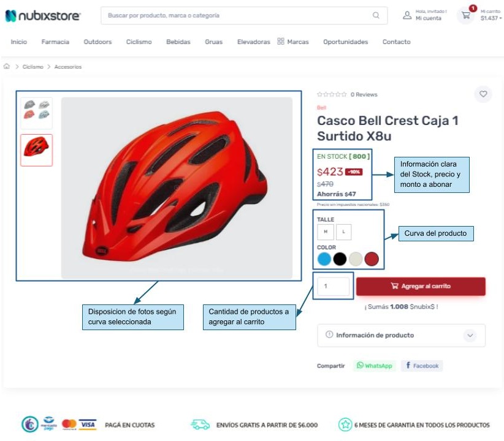The image size is (504, 441).
Task: Click the main red helmet image
Action: [177, 188]
